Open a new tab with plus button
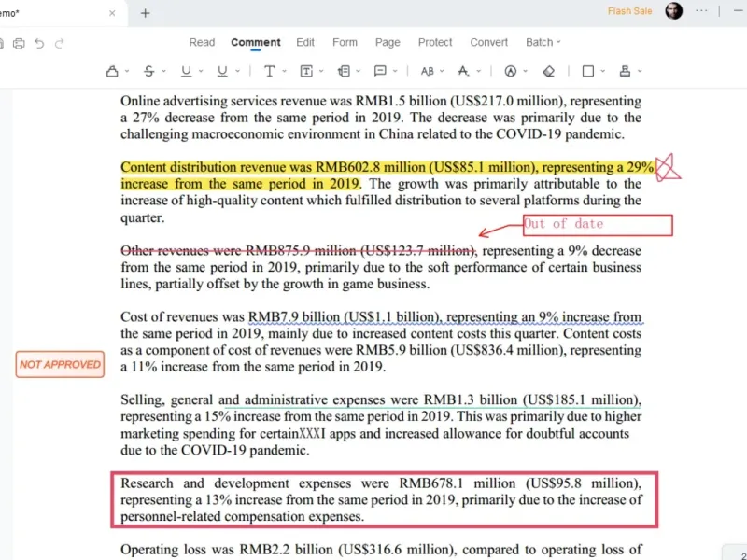The height and width of the screenshot is (560, 747). [146, 13]
